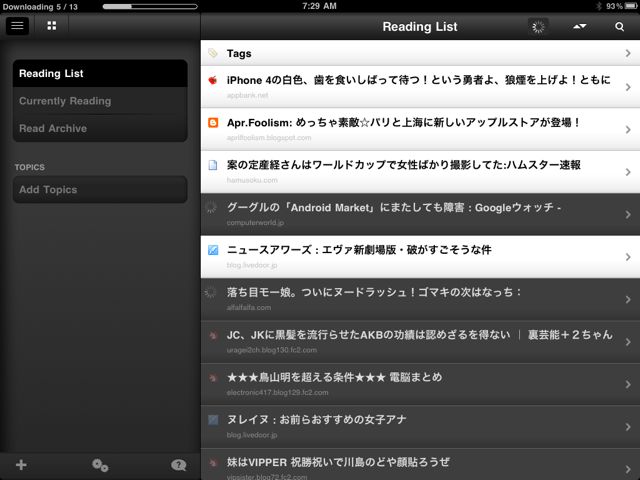640x480 pixels.
Task: Tap Blogger favicon of Apr.Foolism article
Action: pyautogui.click(x=213, y=122)
